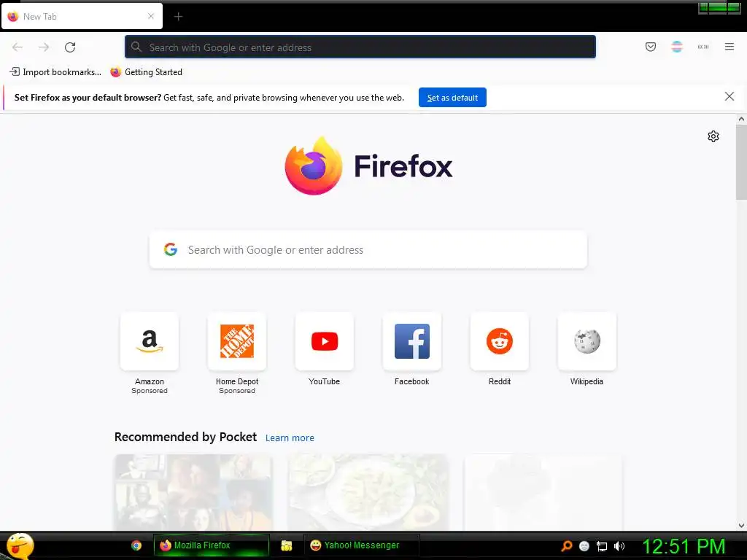The height and width of the screenshot is (560, 747).
Task: Click the Google icon in page search box
Action: click(171, 249)
